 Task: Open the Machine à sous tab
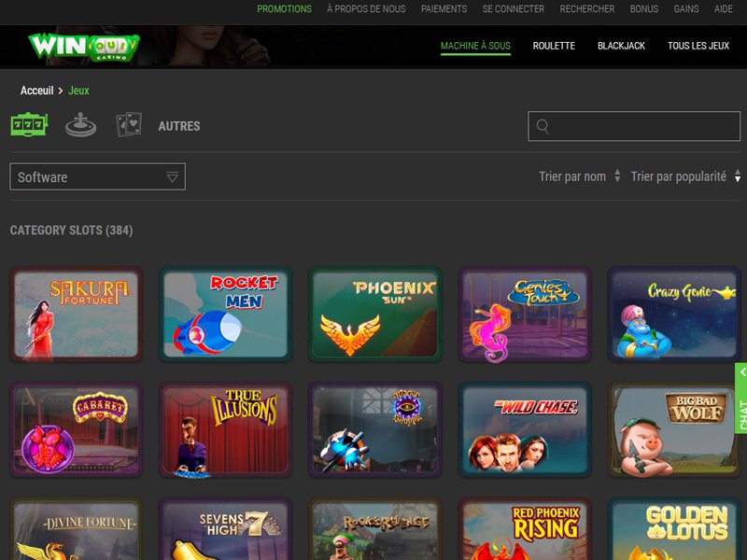[x=475, y=46]
